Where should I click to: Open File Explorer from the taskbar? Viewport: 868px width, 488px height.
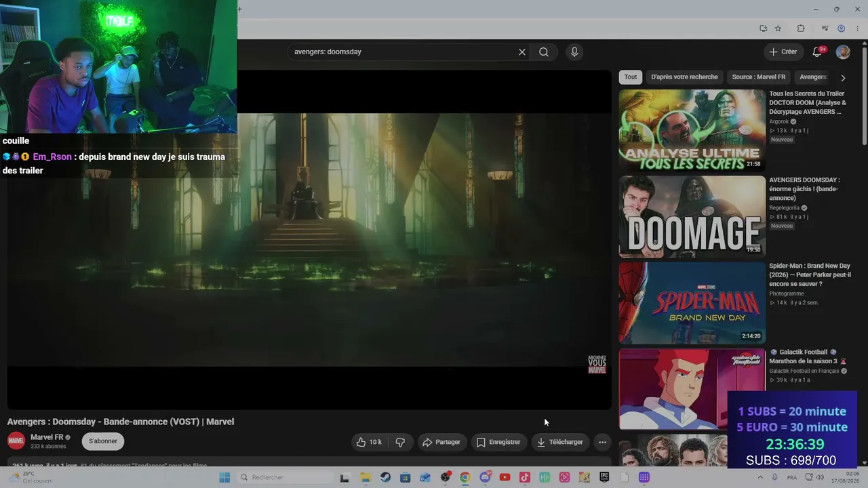point(366,477)
